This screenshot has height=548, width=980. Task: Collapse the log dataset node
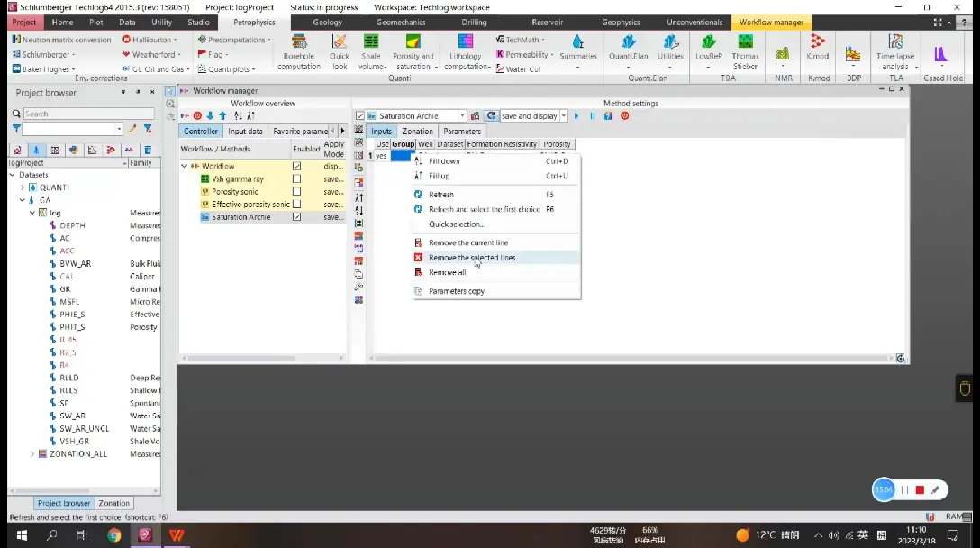pyautogui.click(x=32, y=213)
